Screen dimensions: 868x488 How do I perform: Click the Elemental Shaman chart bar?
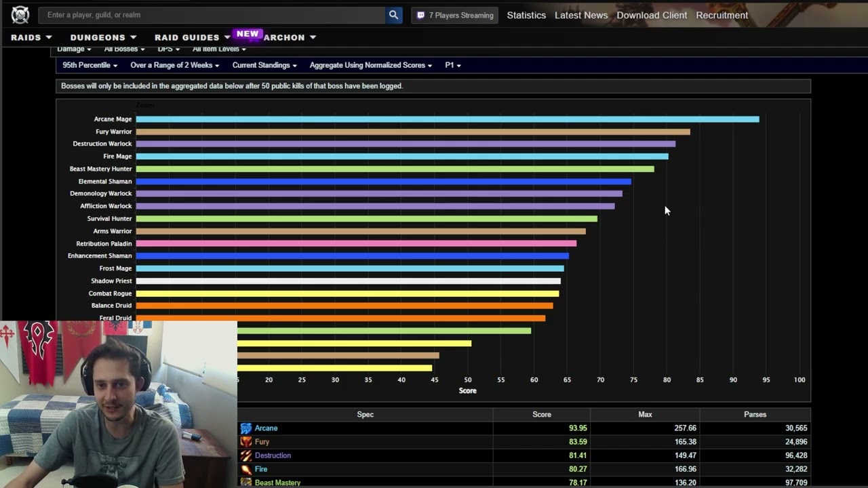[384, 182]
